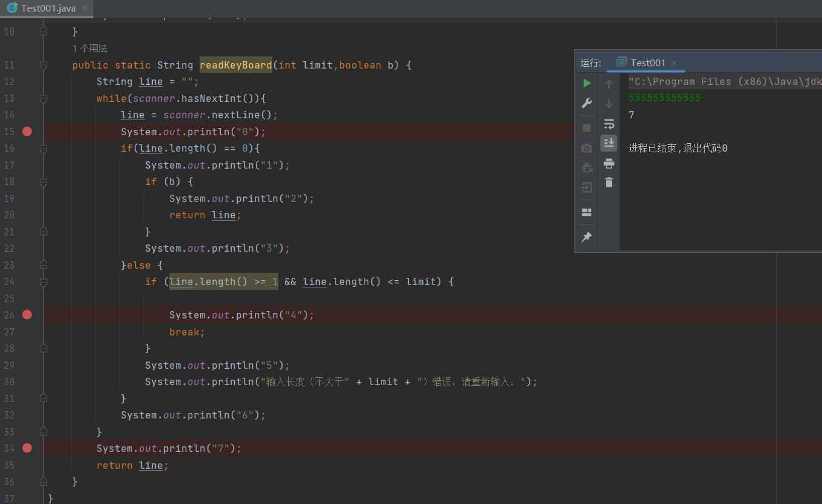Click the fold end marker on line 10
822x504 pixels.
pyautogui.click(x=43, y=32)
